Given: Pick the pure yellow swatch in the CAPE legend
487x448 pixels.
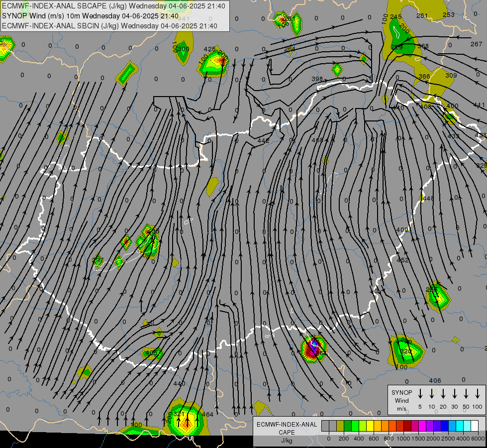Looking at the screenshot, I should (x=370, y=426).
